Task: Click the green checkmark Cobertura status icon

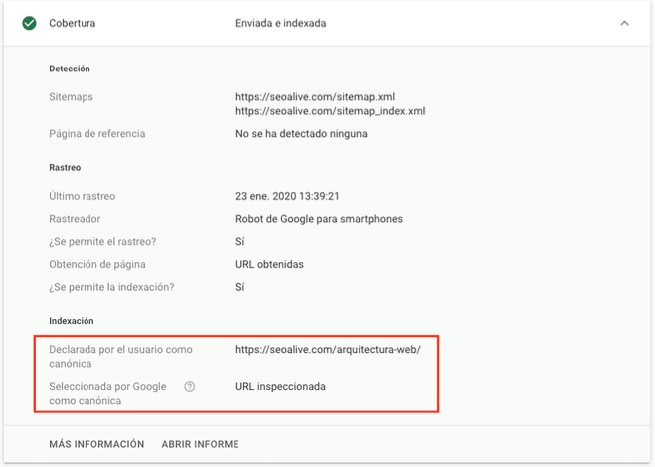Action: [29, 23]
